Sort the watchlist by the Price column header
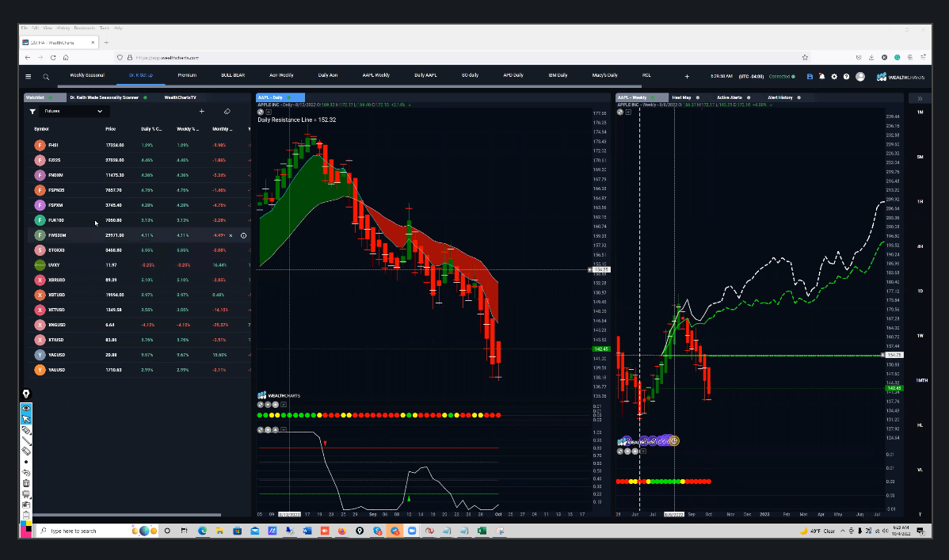The height and width of the screenshot is (560, 949). (x=110, y=129)
